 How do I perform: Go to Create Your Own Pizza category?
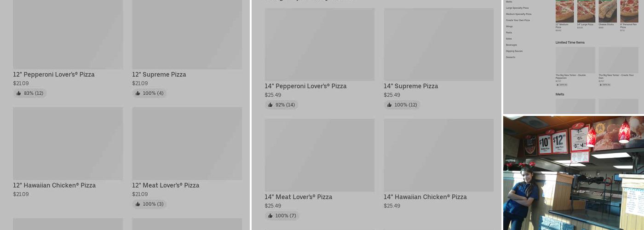pyautogui.click(x=517, y=20)
